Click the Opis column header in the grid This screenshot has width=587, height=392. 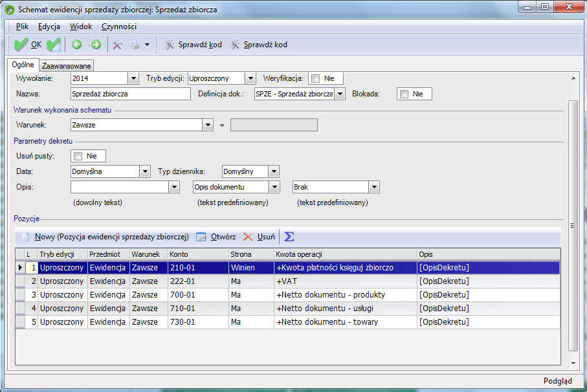pyautogui.click(x=489, y=254)
